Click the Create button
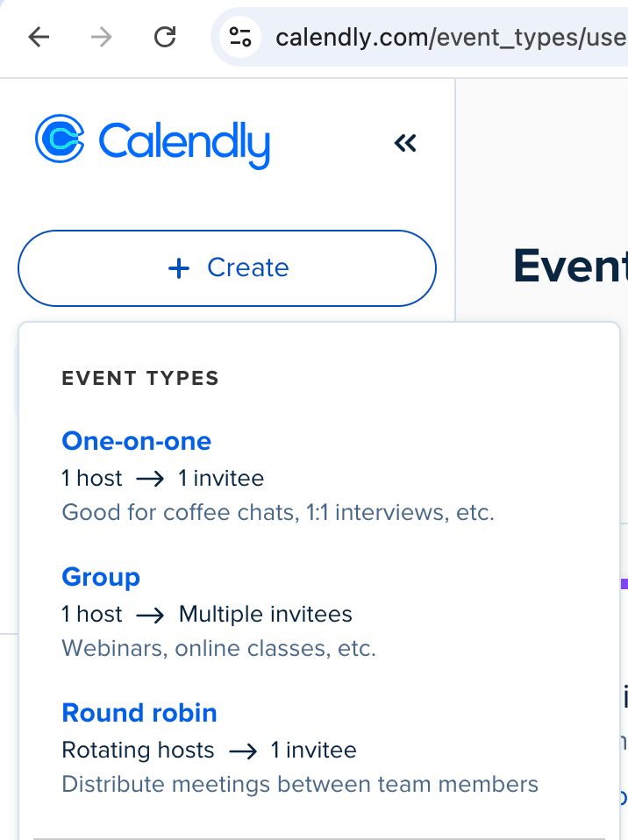628x840 pixels. coord(227,268)
